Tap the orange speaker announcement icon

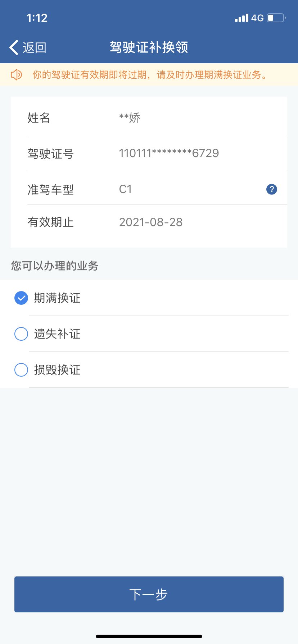coord(16,75)
